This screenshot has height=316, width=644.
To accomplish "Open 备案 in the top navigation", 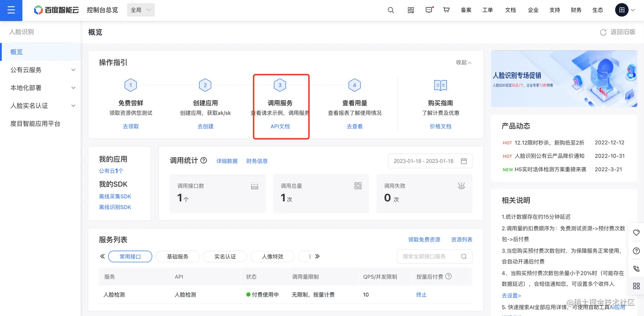I will 466,10.
